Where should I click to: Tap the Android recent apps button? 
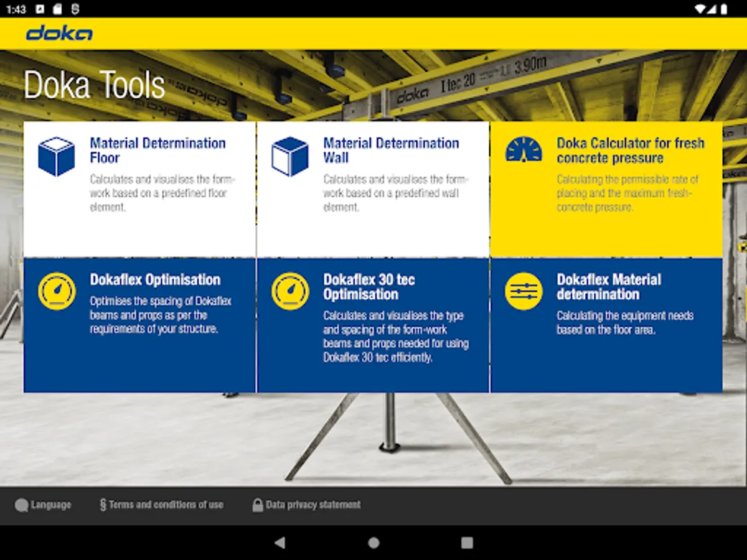(467, 543)
